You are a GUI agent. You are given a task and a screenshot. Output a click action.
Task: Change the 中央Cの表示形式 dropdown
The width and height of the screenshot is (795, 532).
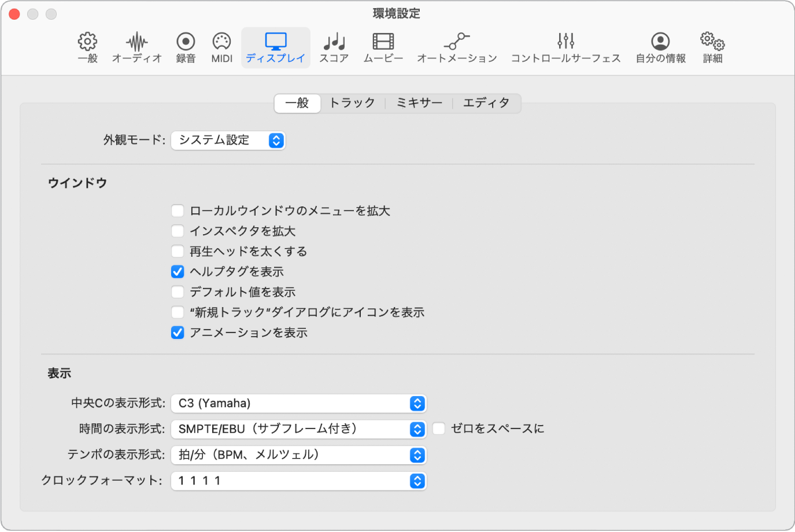(x=298, y=403)
